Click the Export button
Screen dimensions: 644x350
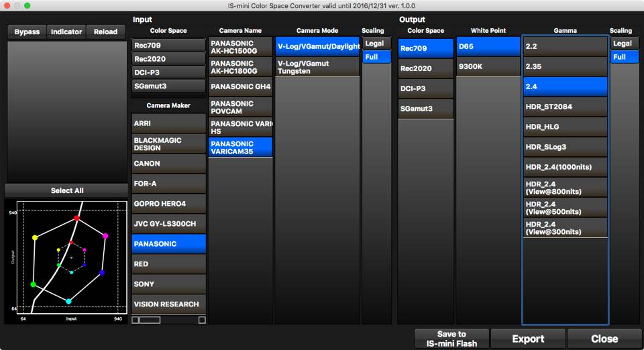click(x=528, y=339)
